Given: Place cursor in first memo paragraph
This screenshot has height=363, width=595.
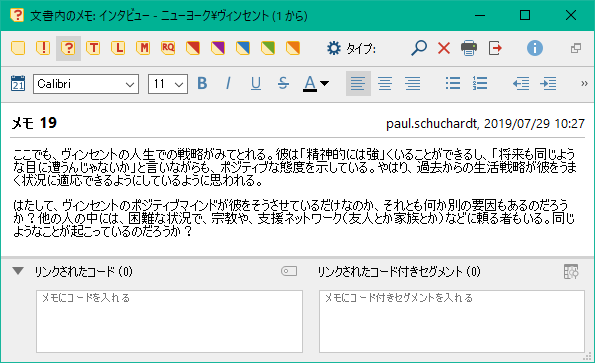Looking at the screenshot, I should coord(294,167).
